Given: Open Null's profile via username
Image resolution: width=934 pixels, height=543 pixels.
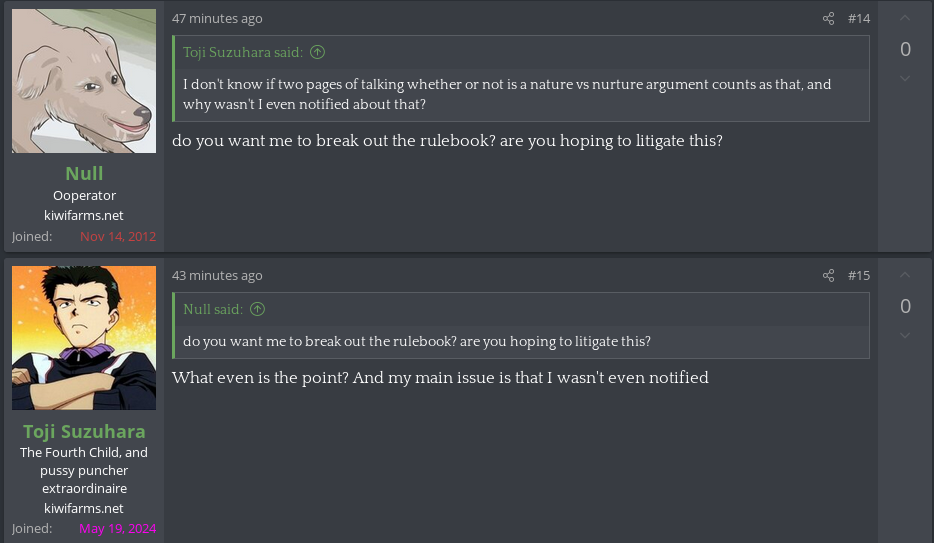Looking at the screenshot, I should click(x=84, y=174).
